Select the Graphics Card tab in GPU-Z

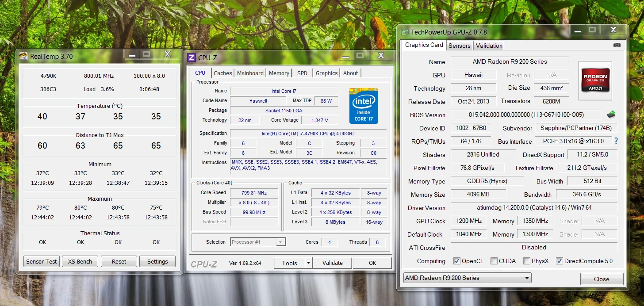(x=424, y=45)
